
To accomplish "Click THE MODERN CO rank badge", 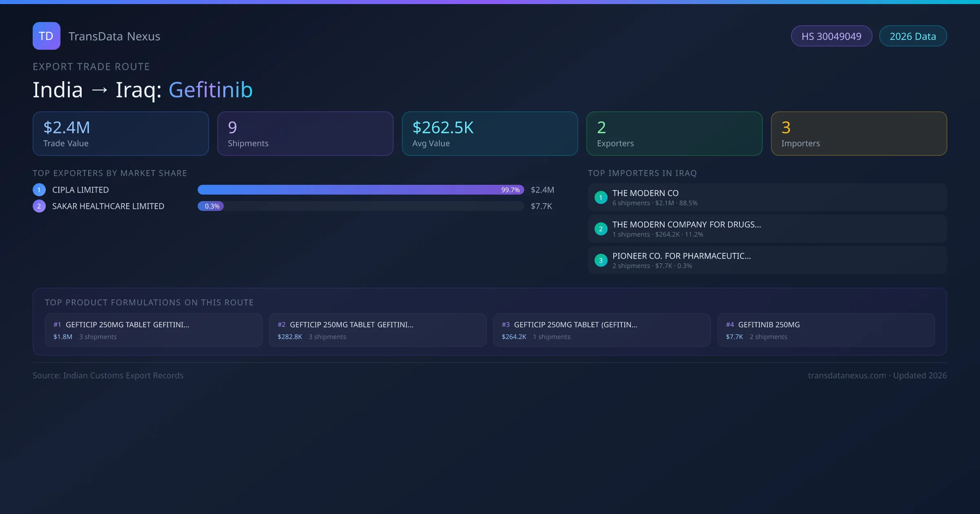I will [601, 197].
